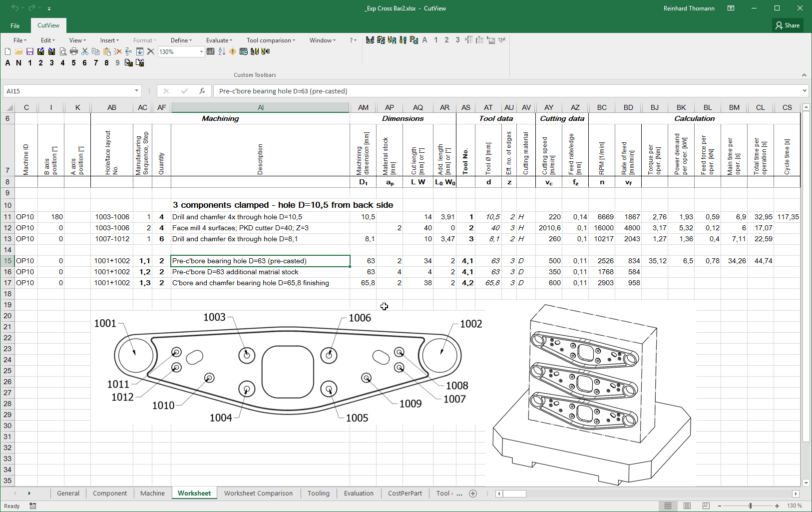Add a new sheet with the plus button

pos(473,494)
